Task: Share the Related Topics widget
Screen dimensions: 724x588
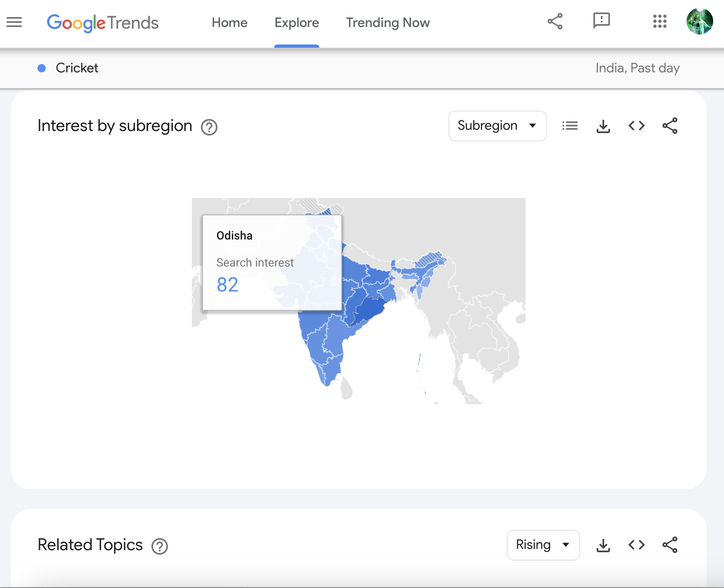Action: pos(669,545)
